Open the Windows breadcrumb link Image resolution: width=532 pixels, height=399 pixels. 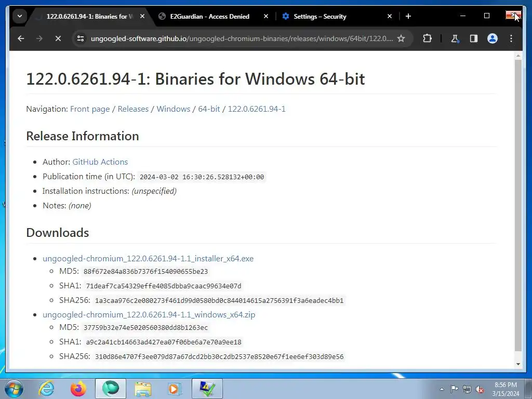click(174, 109)
